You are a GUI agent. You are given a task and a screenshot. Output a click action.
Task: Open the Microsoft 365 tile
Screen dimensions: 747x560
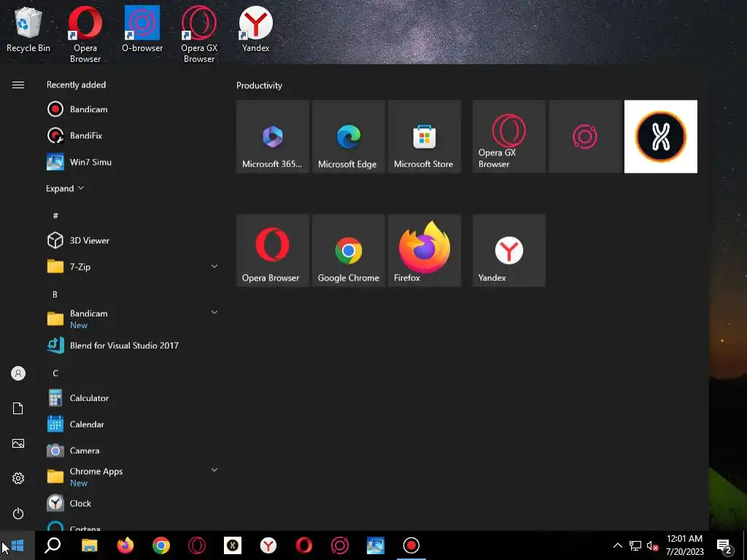[273, 136]
